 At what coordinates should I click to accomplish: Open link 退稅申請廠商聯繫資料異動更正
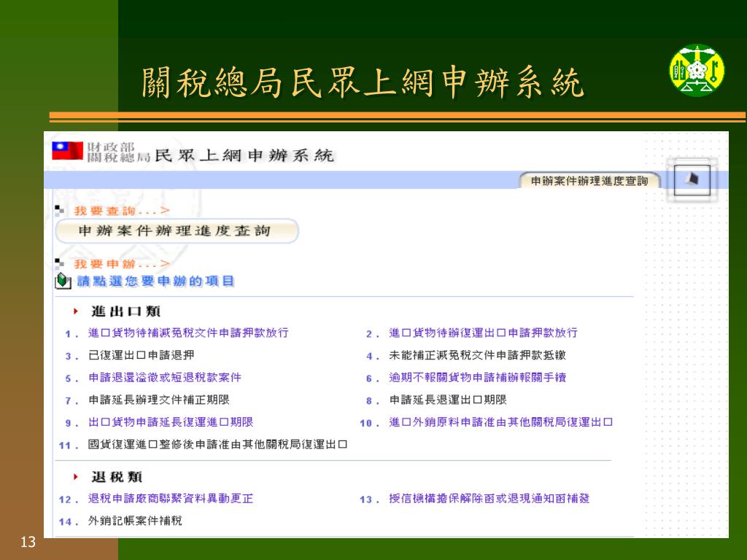[171, 499]
